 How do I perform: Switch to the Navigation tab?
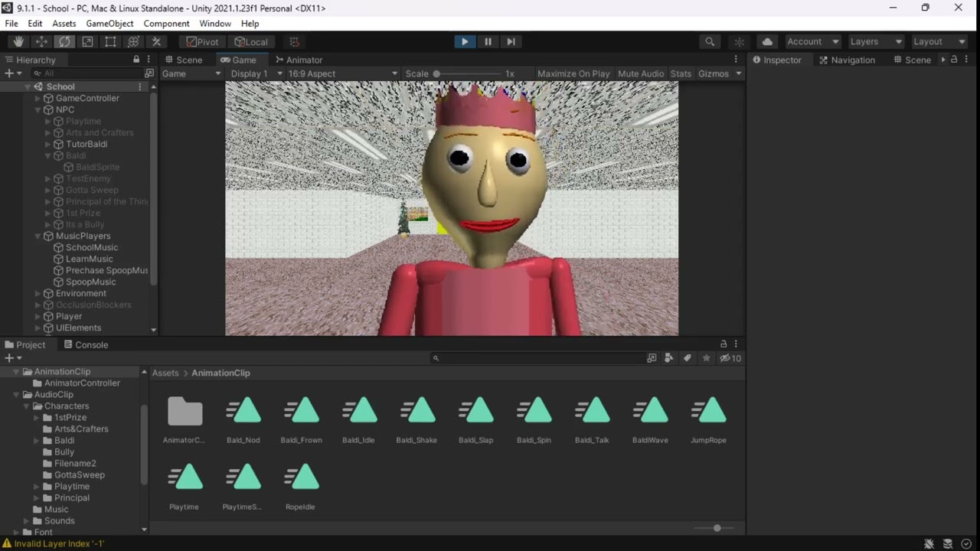[847, 60]
